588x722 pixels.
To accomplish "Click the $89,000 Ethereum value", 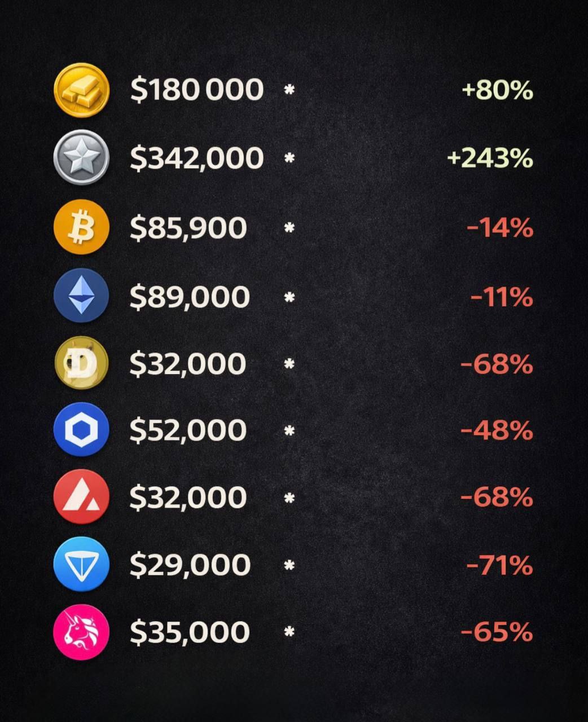I will [190, 297].
